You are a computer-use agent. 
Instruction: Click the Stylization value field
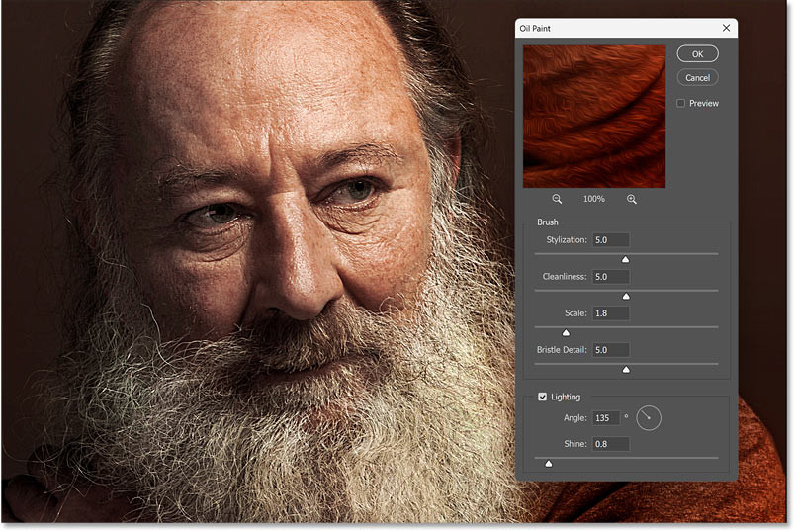pyautogui.click(x=610, y=240)
